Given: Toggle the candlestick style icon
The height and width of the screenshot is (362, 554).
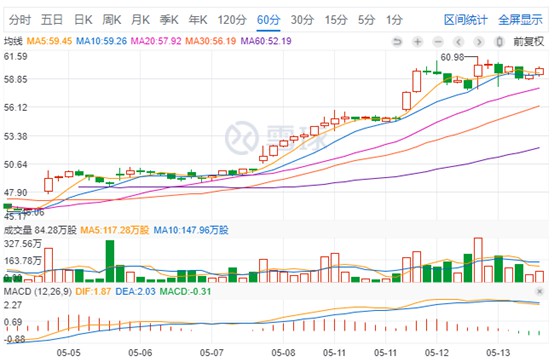Looking at the screenshot, I should pyautogui.click(x=499, y=42).
